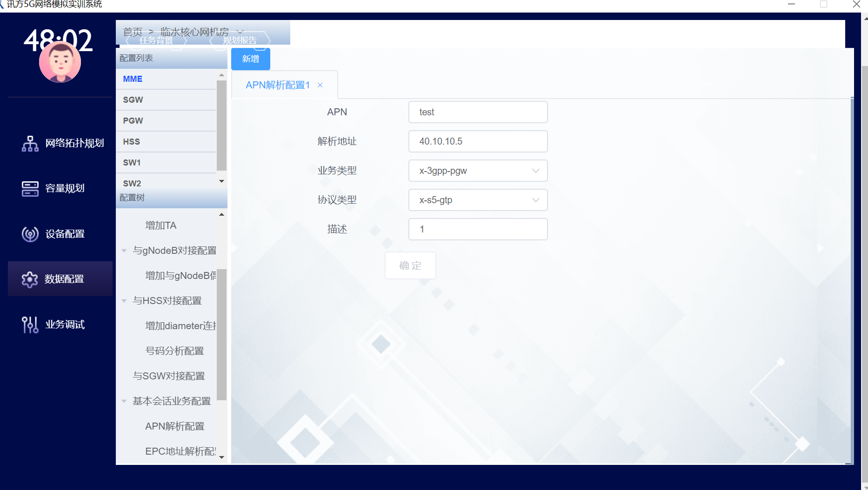
Task: Click the device configuration antenna icon
Action: pos(30,234)
